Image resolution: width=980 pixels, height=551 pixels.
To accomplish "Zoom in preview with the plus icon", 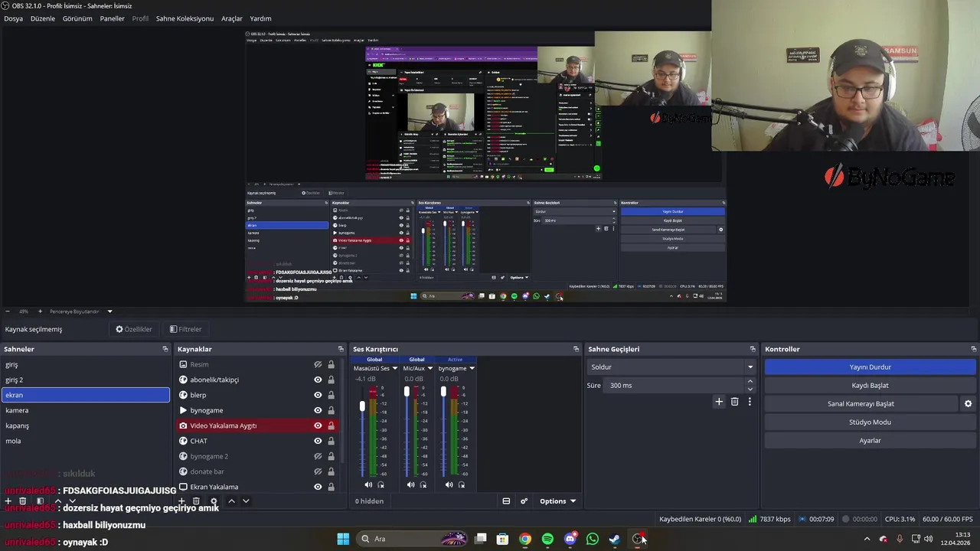I will click(x=40, y=311).
